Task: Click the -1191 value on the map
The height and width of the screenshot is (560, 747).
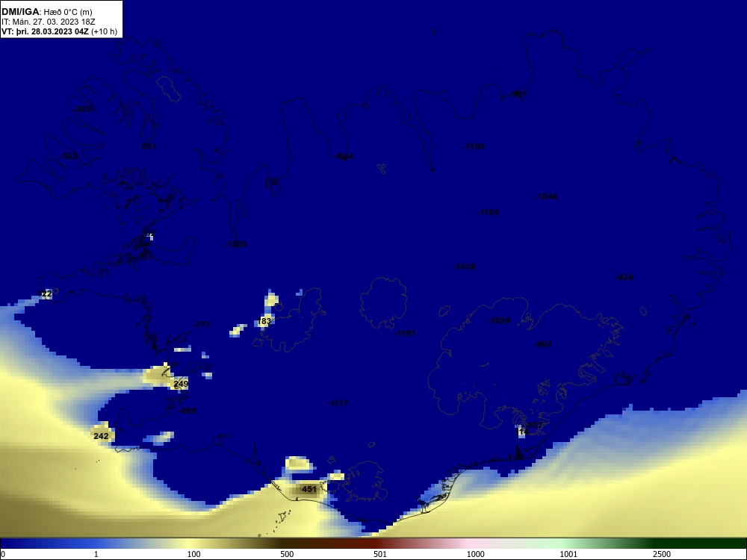Action: (405, 333)
